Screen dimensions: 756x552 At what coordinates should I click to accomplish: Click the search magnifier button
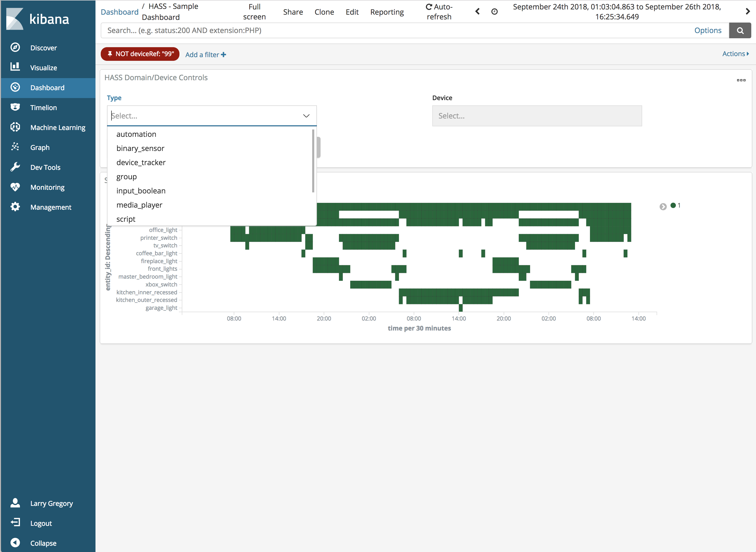[740, 31]
